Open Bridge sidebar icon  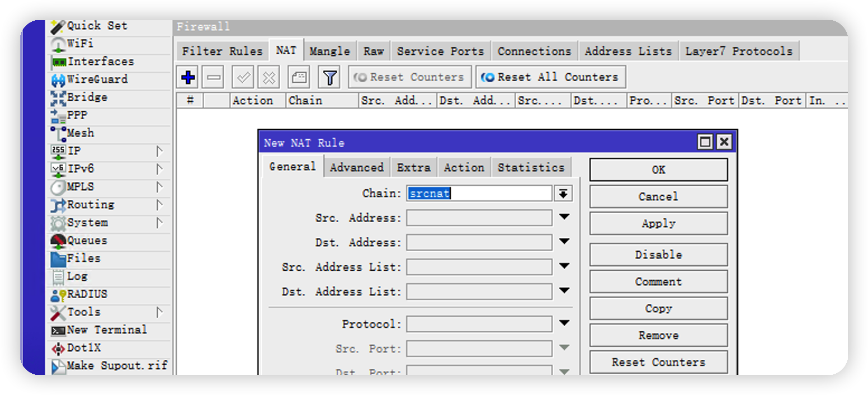tap(58, 98)
